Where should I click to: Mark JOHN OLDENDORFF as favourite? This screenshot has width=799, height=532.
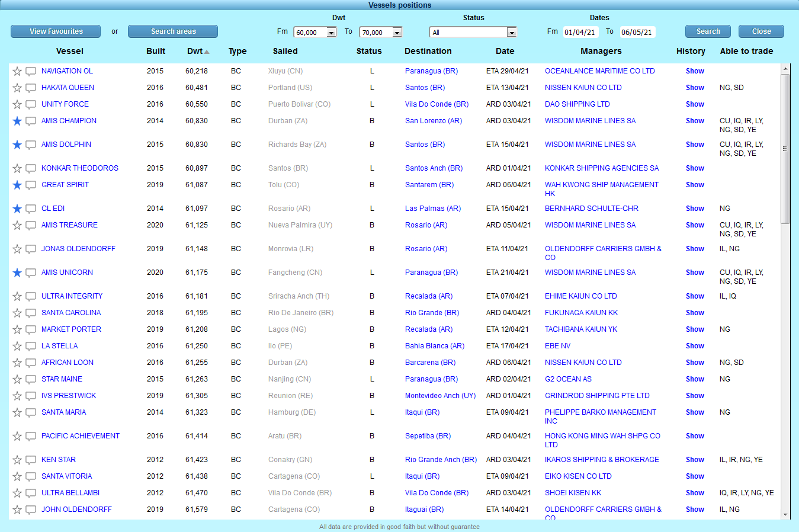(17, 509)
